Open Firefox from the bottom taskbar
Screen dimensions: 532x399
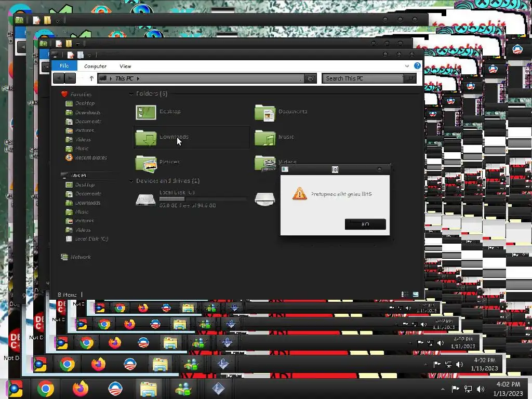[x=81, y=389]
